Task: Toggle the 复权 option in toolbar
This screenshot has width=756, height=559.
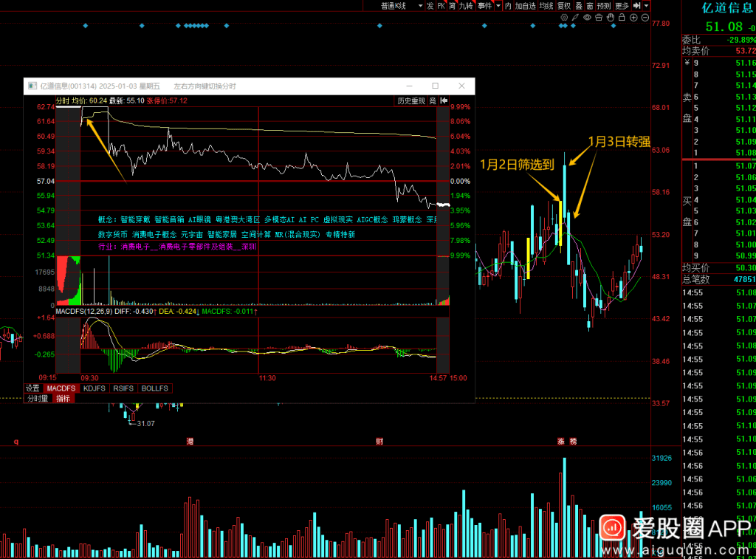Action: [564, 6]
